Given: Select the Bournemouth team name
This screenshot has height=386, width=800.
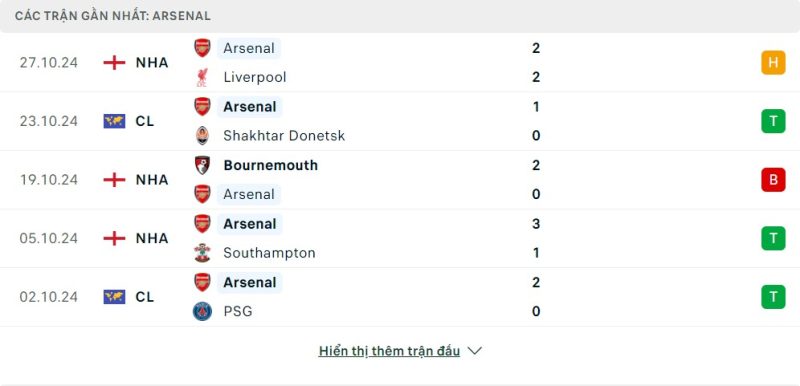Looking at the screenshot, I should 270,165.
